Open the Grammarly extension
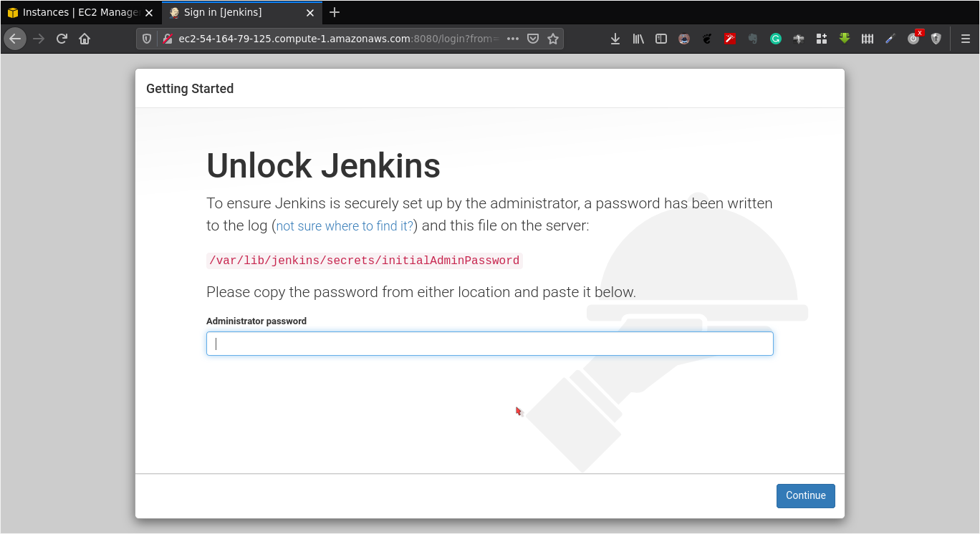Image resolution: width=980 pixels, height=534 pixels. click(776, 39)
